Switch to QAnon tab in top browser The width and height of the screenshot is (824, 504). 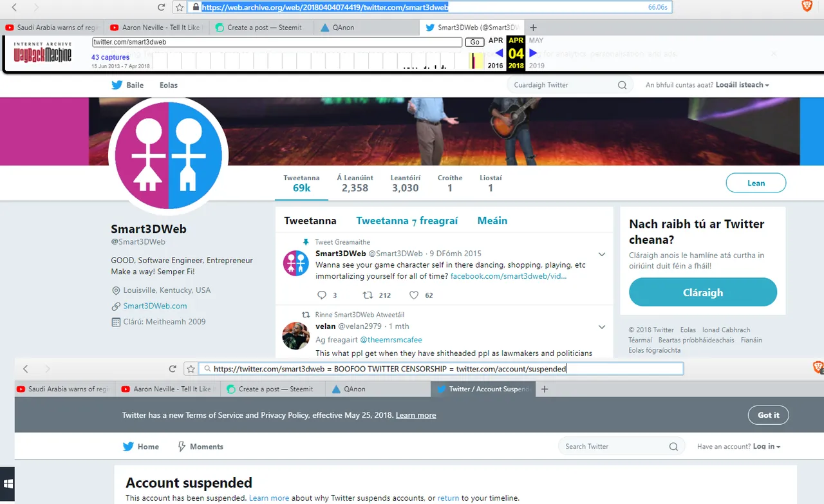click(x=367, y=28)
